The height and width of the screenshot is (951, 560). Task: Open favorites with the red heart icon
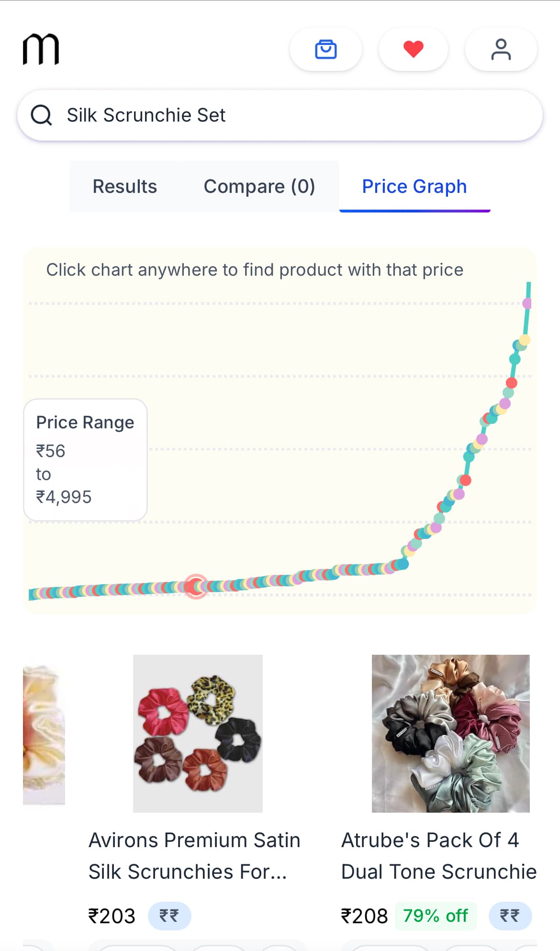(x=413, y=49)
